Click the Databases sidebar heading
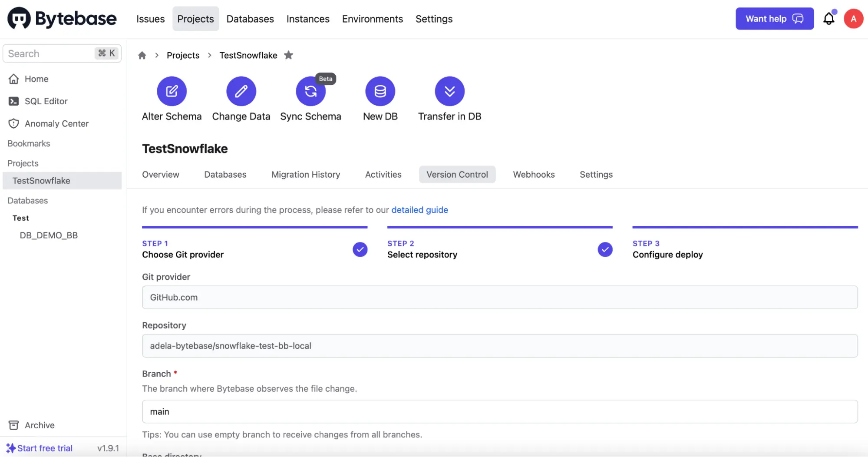Screen dimensions: 868x457 (x=28, y=201)
